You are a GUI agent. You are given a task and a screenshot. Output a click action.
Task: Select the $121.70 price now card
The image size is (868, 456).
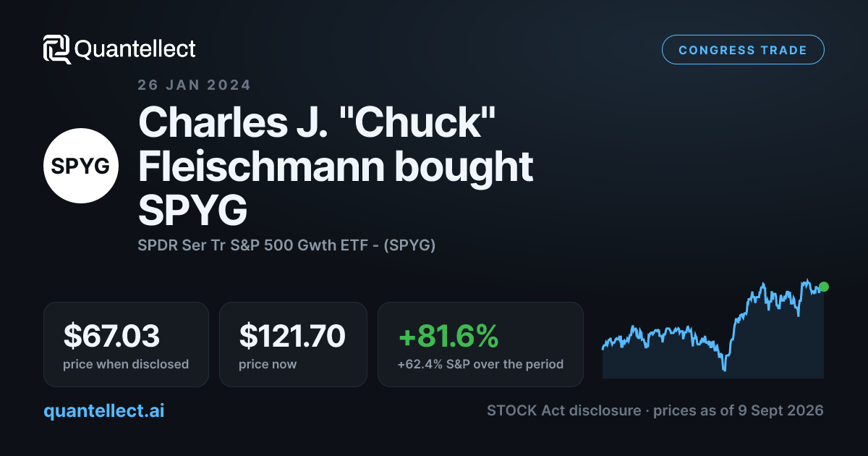[x=293, y=345]
